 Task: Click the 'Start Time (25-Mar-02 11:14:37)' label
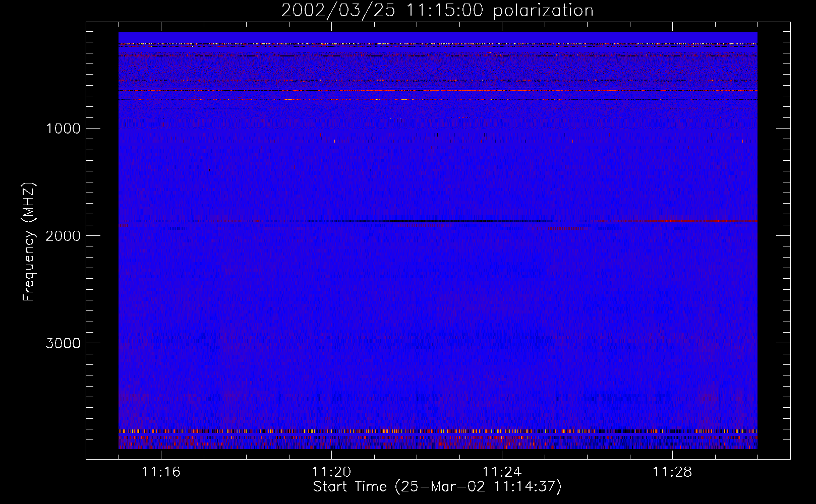(437, 487)
